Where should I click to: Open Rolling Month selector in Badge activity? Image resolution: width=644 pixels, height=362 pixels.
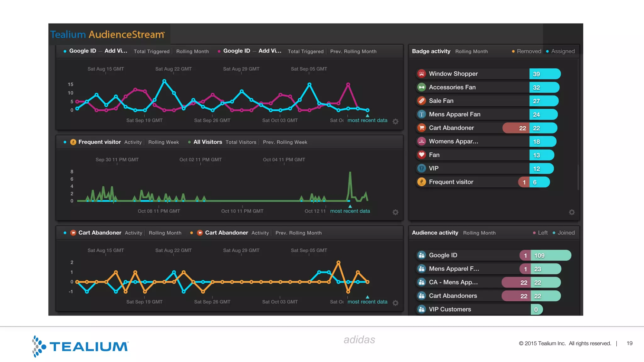(x=471, y=52)
